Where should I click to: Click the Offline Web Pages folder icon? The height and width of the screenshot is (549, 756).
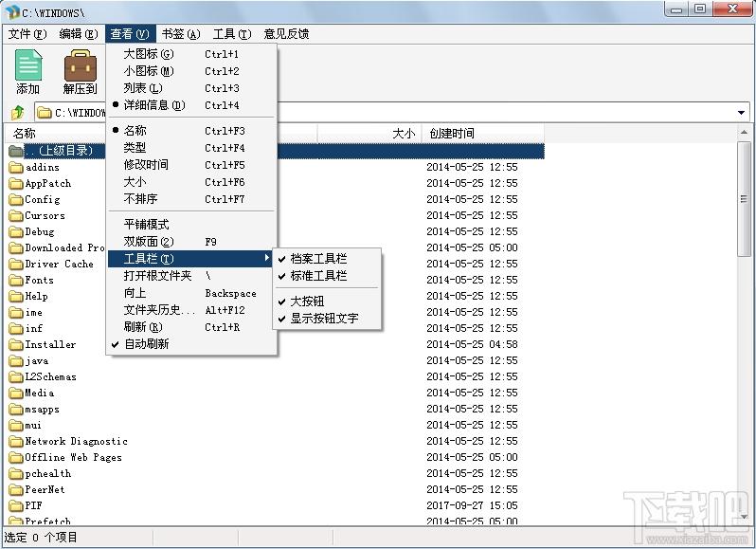(16, 457)
